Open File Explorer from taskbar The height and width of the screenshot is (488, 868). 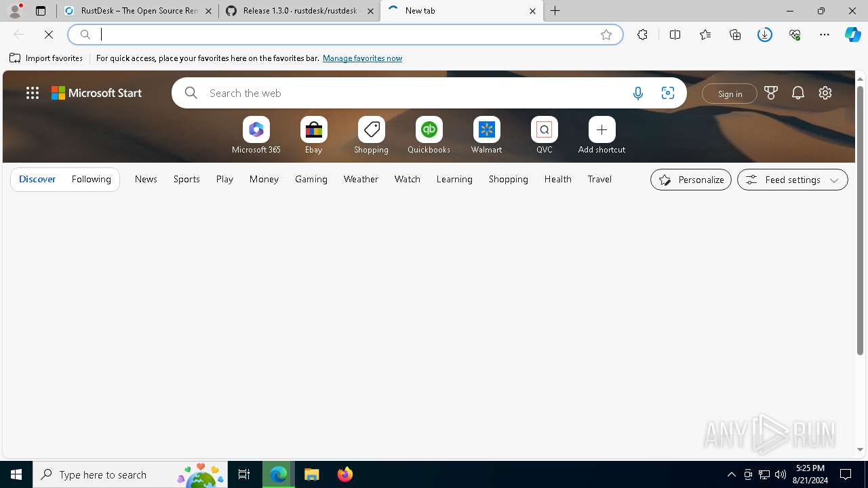point(311,474)
